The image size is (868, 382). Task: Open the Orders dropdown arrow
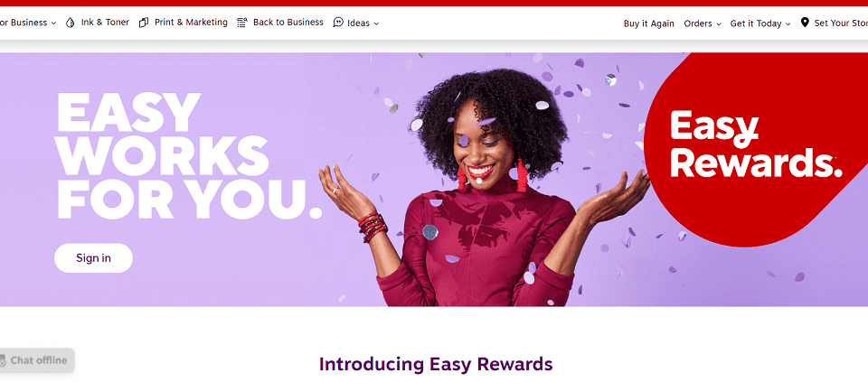coord(719,24)
